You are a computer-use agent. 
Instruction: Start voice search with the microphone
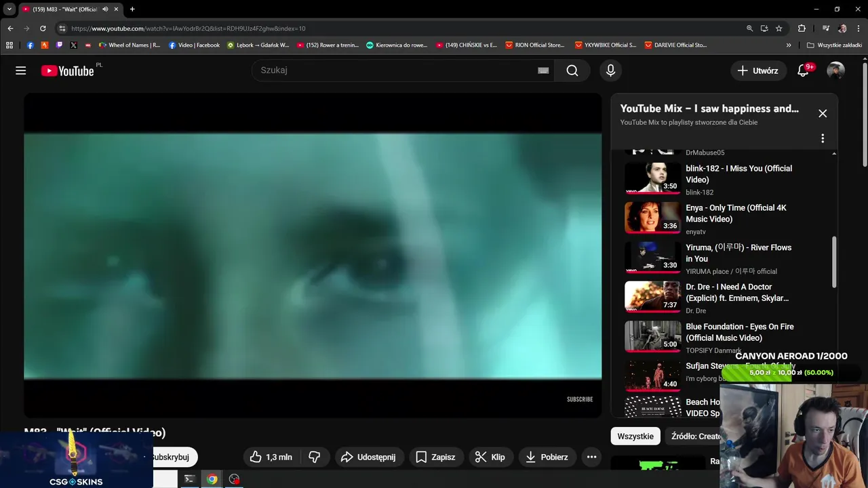[611, 70]
